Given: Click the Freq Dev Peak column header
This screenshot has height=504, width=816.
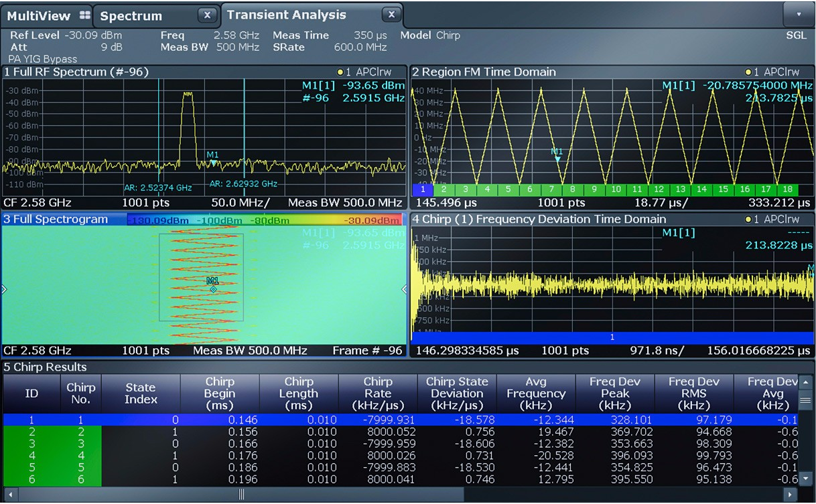Looking at the screenshot, I should pyautogui.click(x=615, y=394).
